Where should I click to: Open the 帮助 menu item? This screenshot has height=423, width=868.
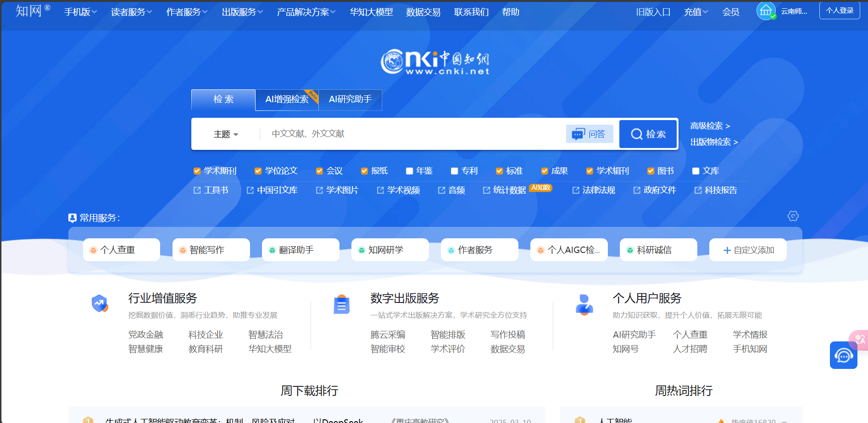click(511, 12)
